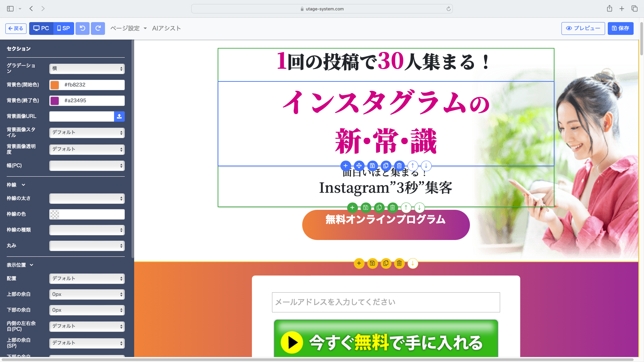Open the 背景画像スタイル dropdown
Image resolution: width=644 pixels, height=362 pixels.
(87, 133)
